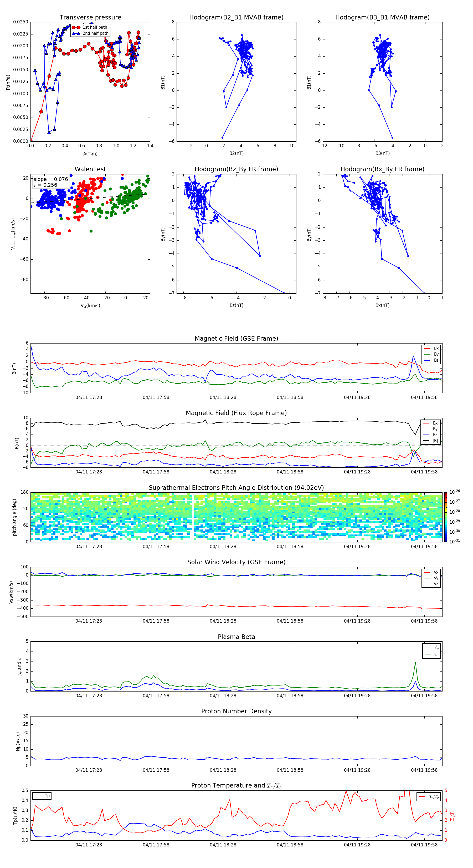Click the spectrogram colorbar
473x868 pixels.
tap(446, 517)
